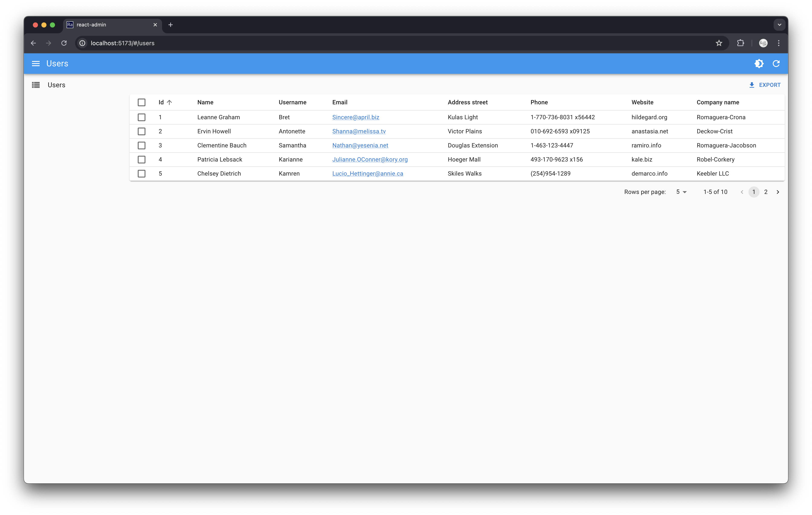Click the app bar refresh icon
The image size is (812, 515).
pyautogui.click(x=776, y=63)
